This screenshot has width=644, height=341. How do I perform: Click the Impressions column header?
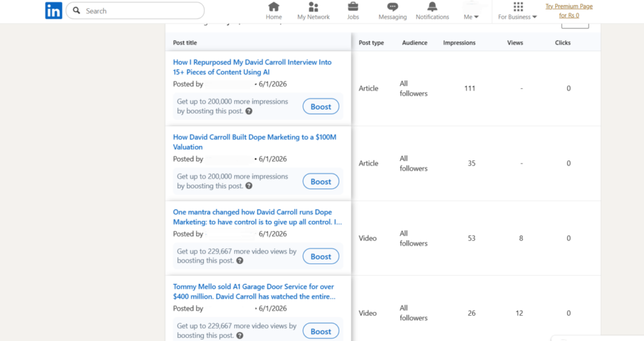[x=459, y=43]
